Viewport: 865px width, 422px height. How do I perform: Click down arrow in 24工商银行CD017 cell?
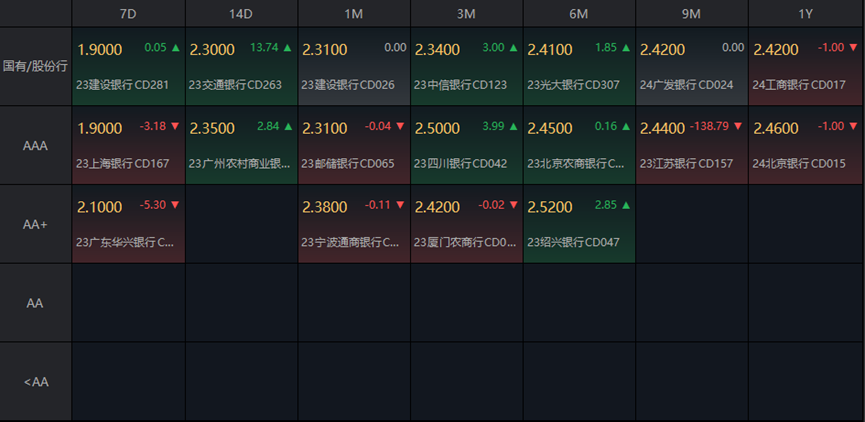(852, 47)
